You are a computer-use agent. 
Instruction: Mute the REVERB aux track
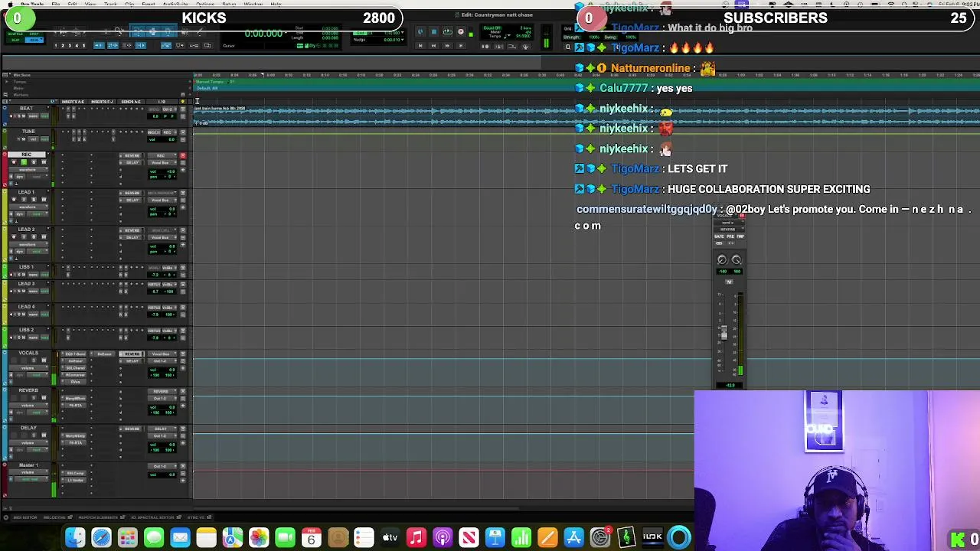[44, 398]
